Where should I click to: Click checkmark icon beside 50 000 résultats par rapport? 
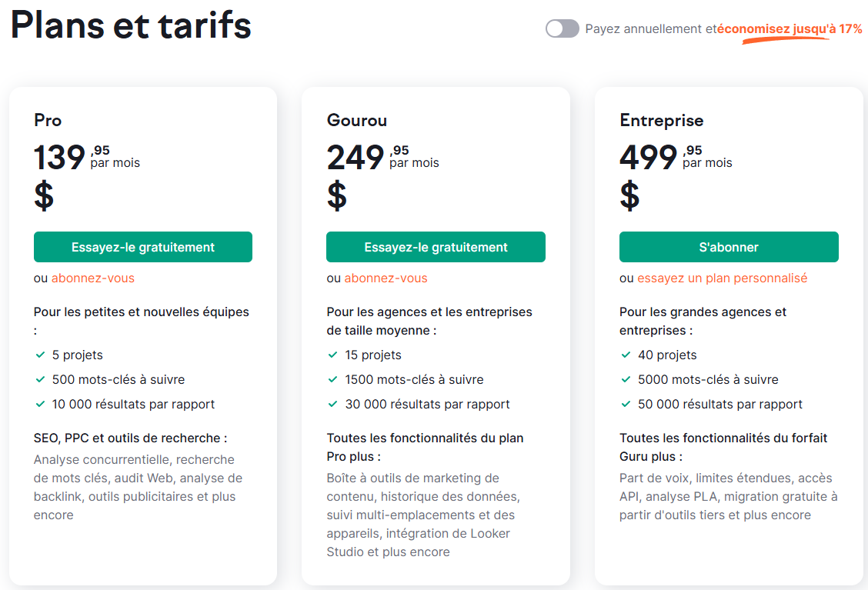(x=626, y=404)
